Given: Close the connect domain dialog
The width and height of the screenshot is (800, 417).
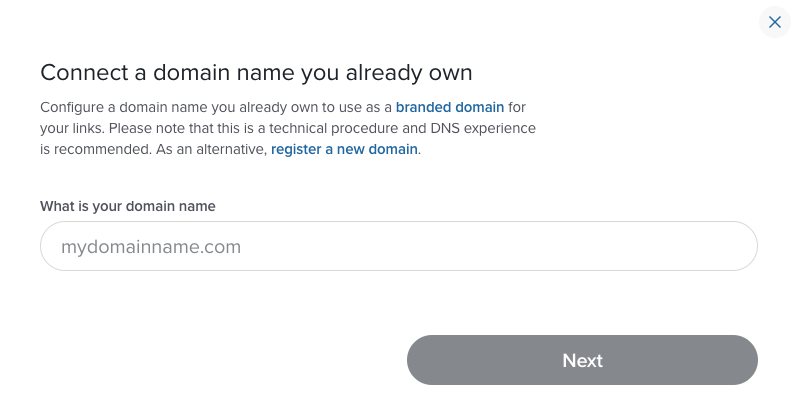Looking at the screenshot, I should 774,22.
